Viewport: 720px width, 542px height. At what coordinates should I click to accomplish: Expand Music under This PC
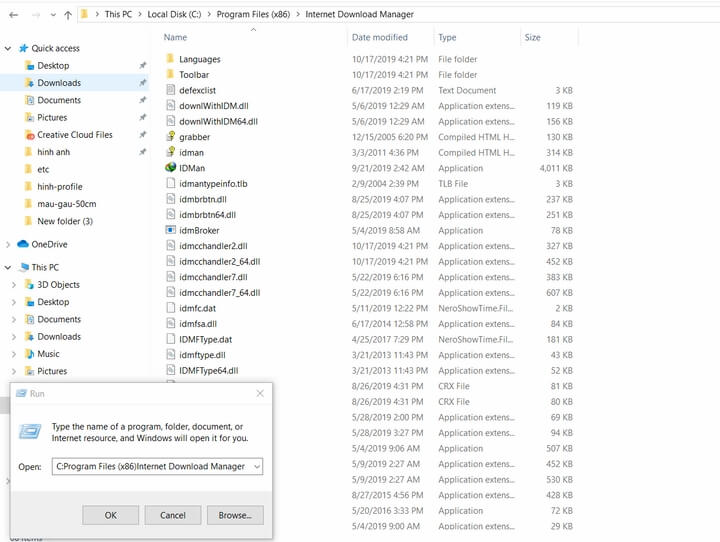click(x=14, y=354)
